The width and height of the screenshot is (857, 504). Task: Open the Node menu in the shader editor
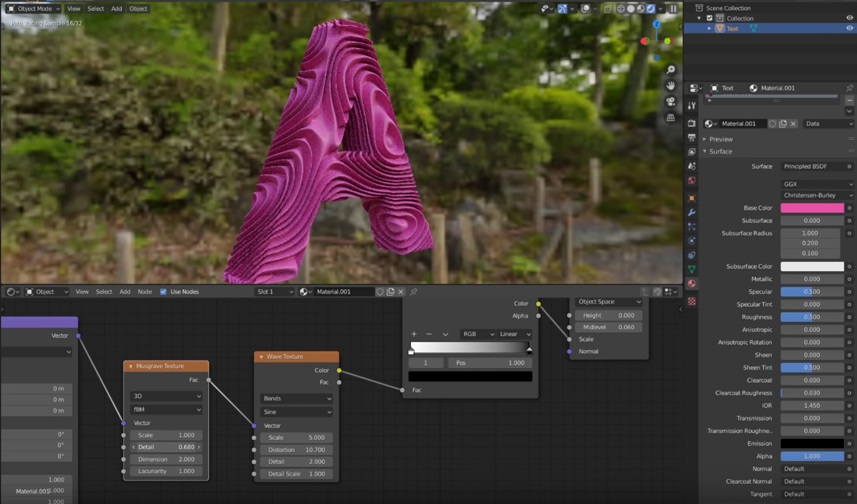pos(145,291)
